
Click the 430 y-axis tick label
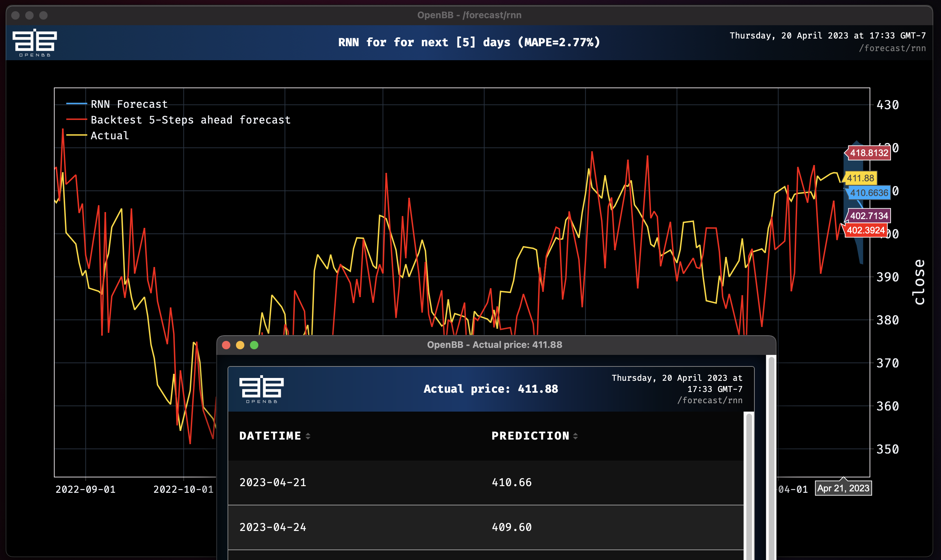[887, 105]
